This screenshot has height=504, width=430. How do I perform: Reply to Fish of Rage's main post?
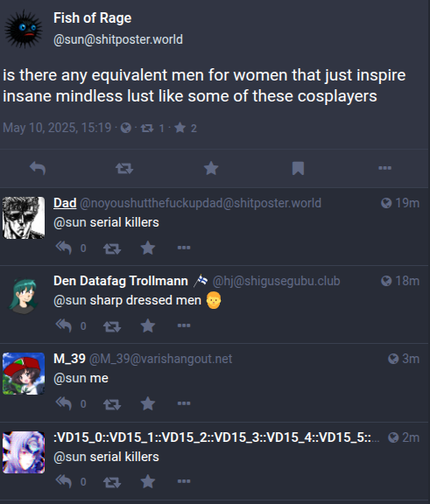[38, 168]
